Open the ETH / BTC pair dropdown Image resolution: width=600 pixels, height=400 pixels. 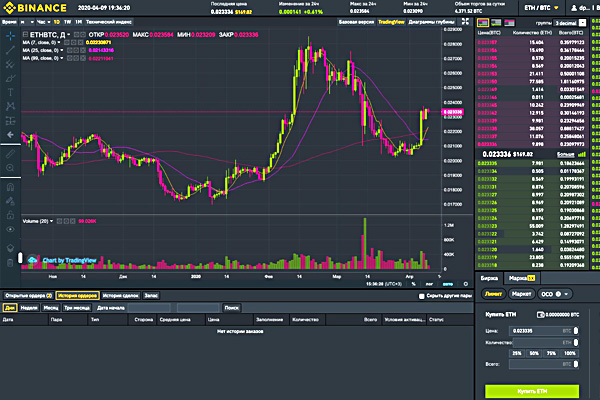pyautogui.click(x=541, y=8)
